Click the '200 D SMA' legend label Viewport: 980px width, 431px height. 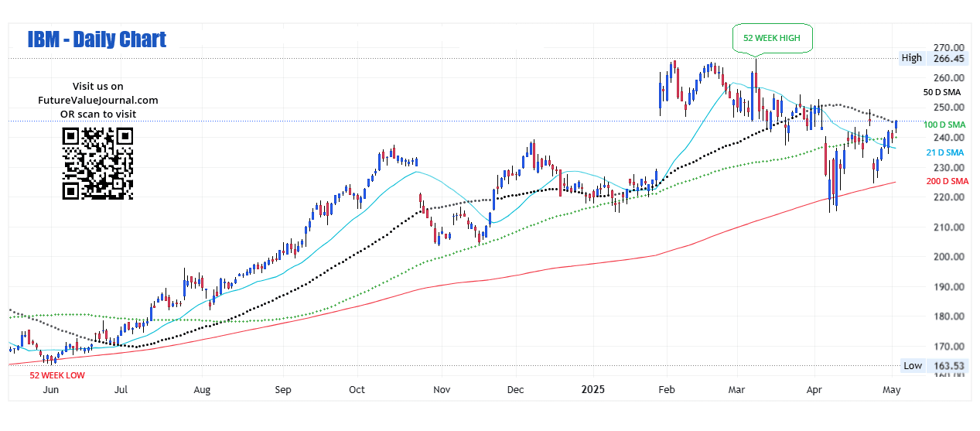click(947, 180)
